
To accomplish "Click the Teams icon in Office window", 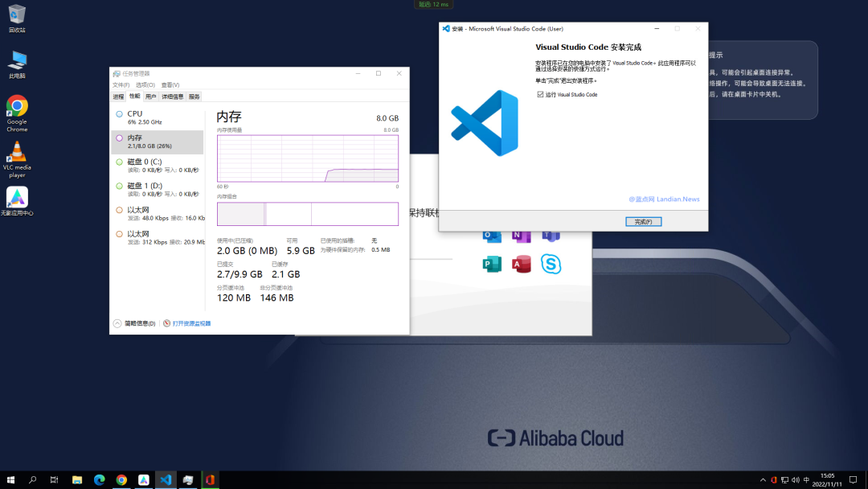I will point(551,236).
